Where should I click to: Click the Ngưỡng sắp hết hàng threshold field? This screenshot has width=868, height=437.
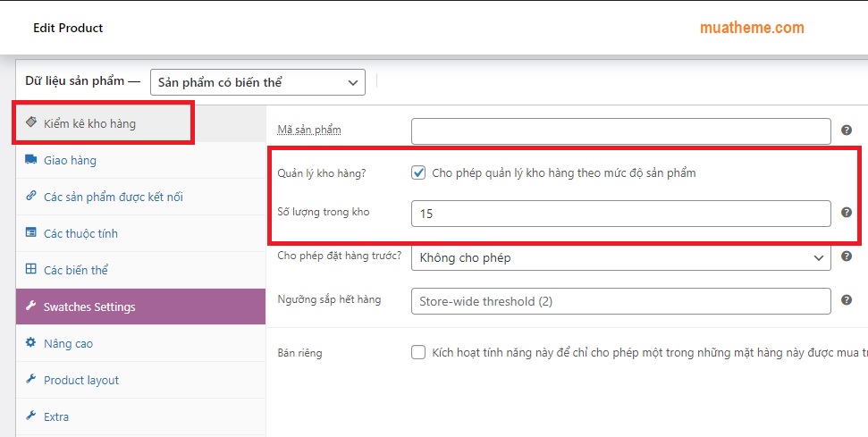620,301
